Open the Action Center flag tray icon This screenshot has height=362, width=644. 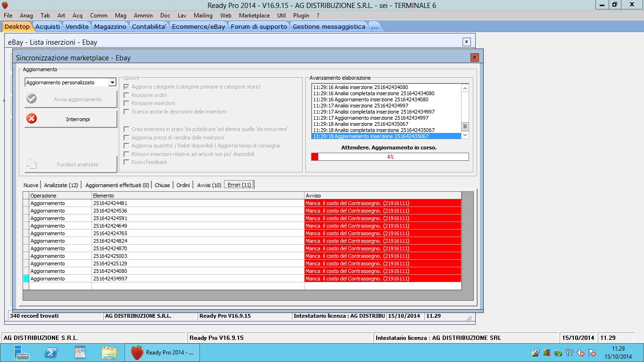tap(593, 353)
